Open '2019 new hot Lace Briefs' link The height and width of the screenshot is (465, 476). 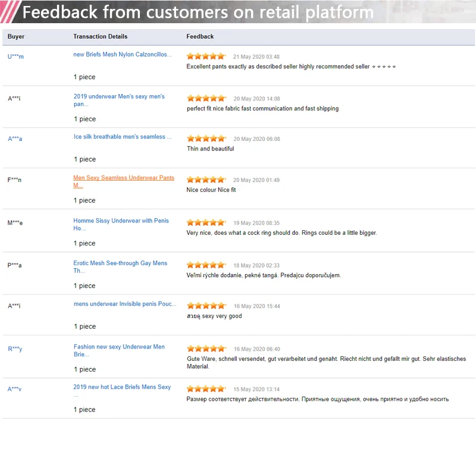coord(122,387)
